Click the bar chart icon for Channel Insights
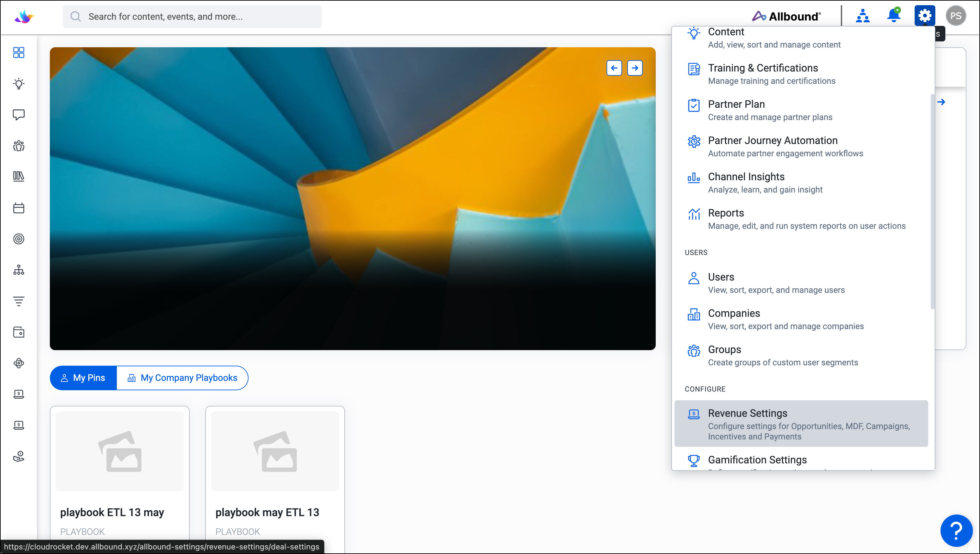 pyautogui.click(x=694, y=178)
